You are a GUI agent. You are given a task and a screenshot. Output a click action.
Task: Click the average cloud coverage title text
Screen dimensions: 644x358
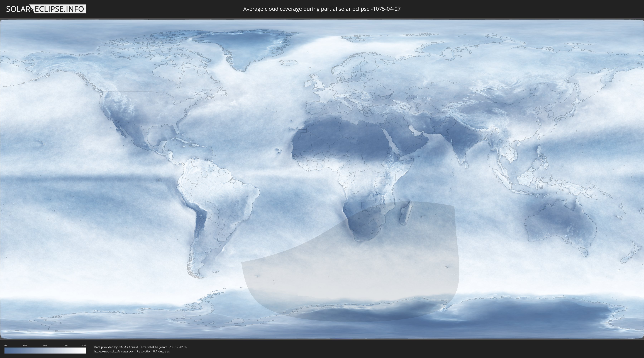click(322, 9)
